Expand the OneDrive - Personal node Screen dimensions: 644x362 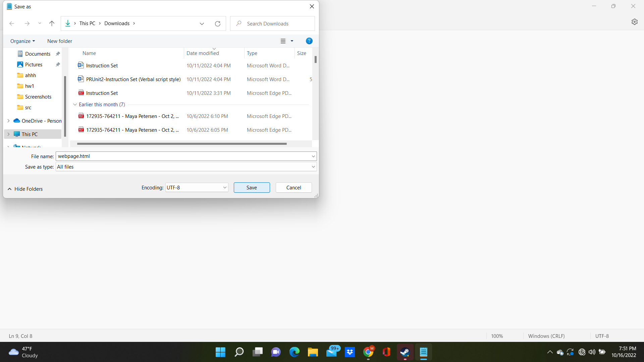point(8,121)
